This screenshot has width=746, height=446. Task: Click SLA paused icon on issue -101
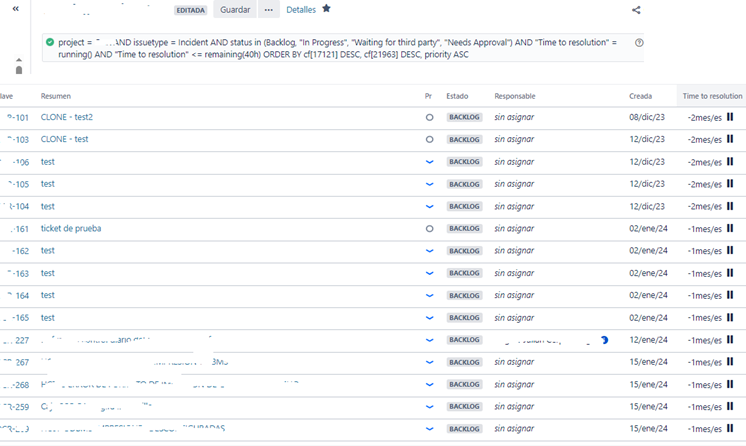(730, 117)
